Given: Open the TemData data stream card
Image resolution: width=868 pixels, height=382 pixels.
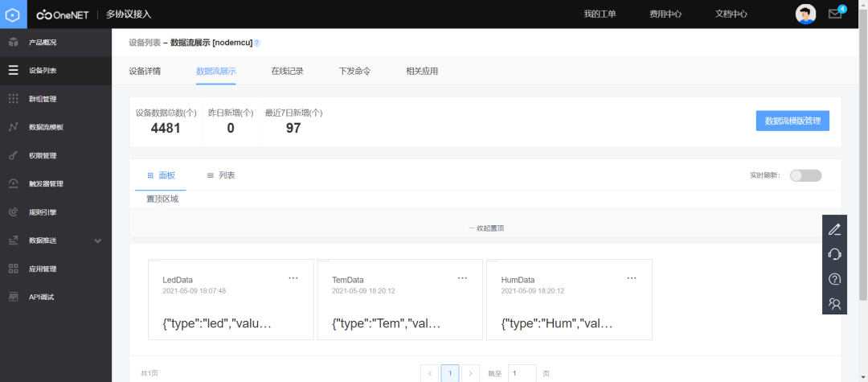Looking at the screenshot, I should point(400,299).
